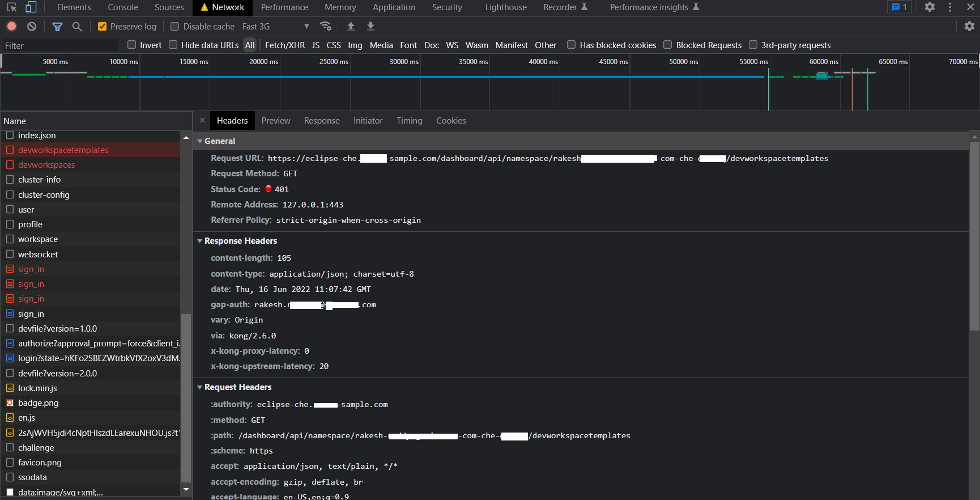This screenshot has width=980, height=500.
Task: Open the Sources tab
Action: tap(169, 7)
